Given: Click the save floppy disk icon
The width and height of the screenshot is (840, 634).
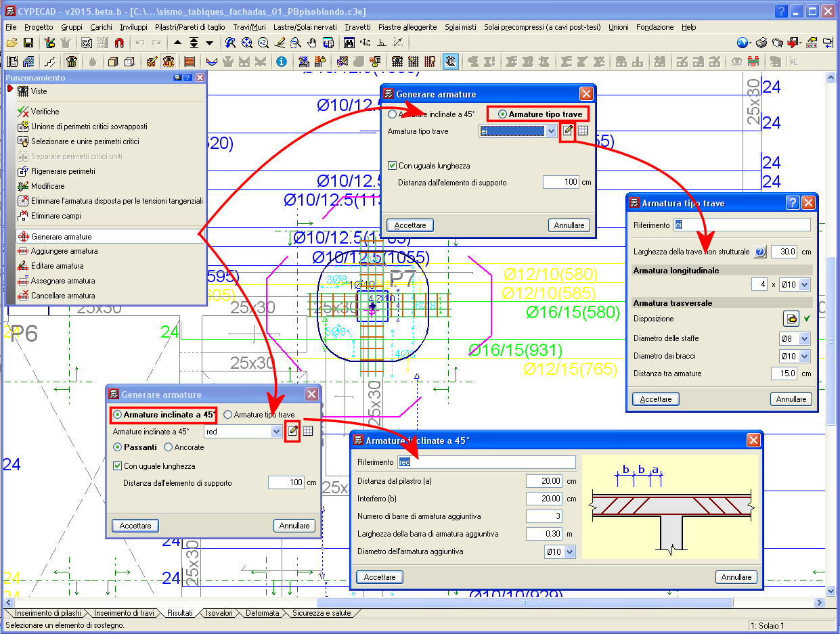Looking at the screenshot, I should click(28, 43).
